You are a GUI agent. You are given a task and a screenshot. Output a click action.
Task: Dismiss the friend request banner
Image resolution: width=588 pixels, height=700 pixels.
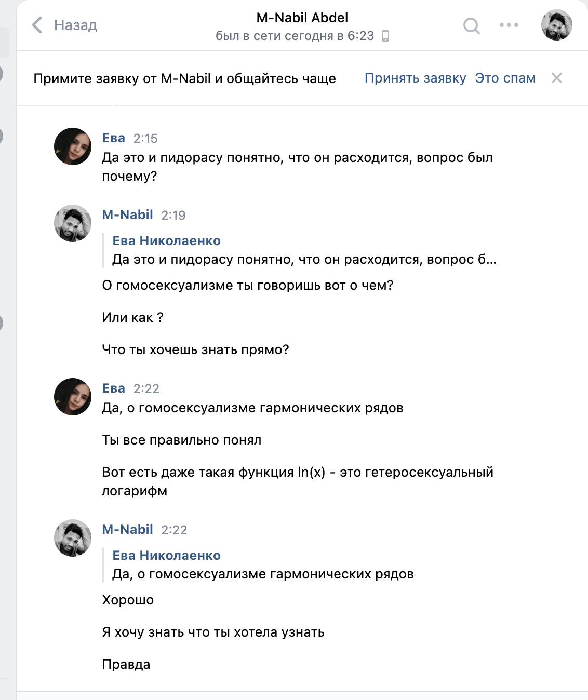click(556, 78)
